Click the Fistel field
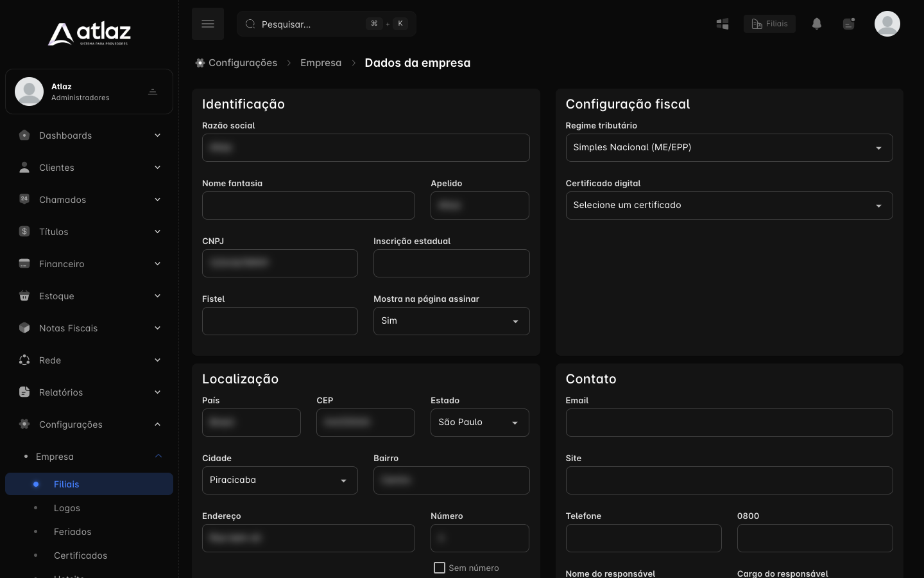Screen dimensions: 924x578 [x=280, y=321]
